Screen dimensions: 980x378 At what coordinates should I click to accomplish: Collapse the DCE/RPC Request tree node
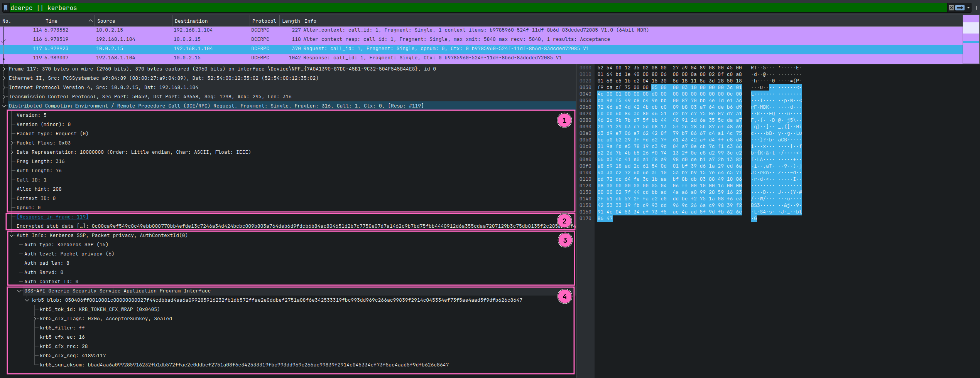pyautogui.click(x=4, y=106)
